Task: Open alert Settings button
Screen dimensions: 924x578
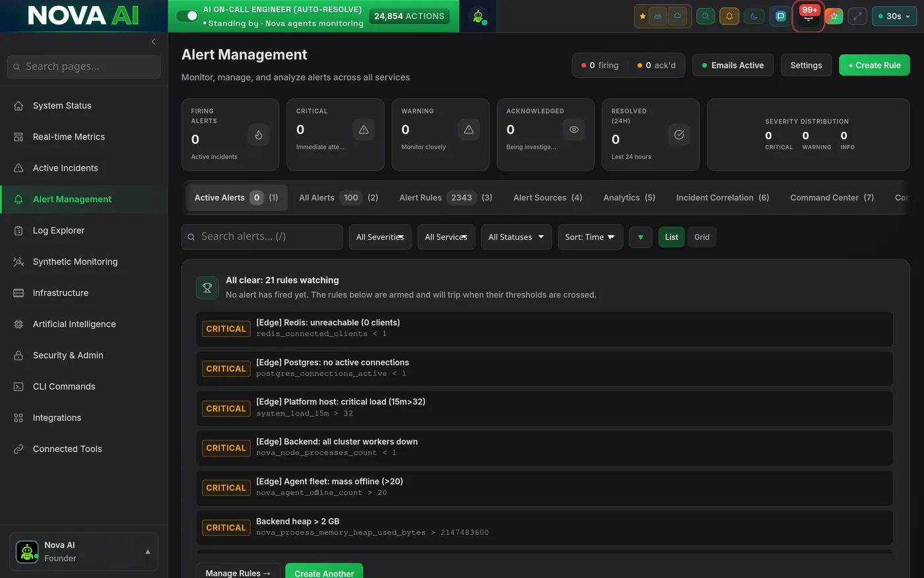Action: pos(806,65)
